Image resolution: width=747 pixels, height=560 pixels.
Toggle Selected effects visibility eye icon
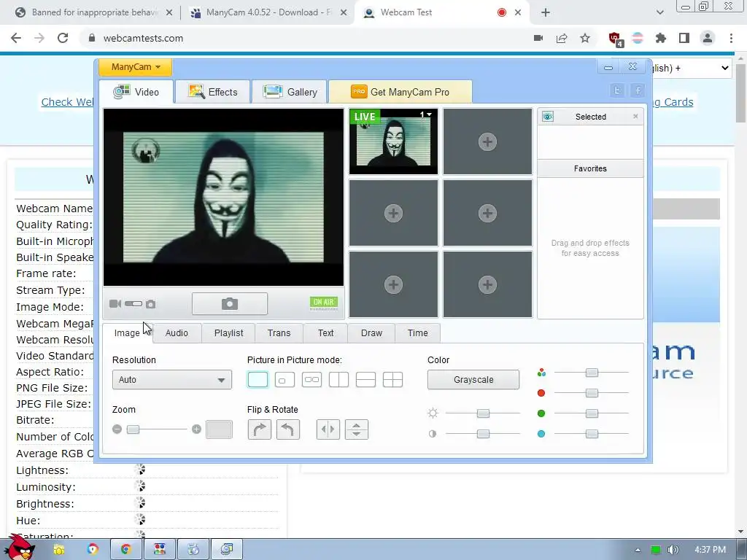point(548,117)
